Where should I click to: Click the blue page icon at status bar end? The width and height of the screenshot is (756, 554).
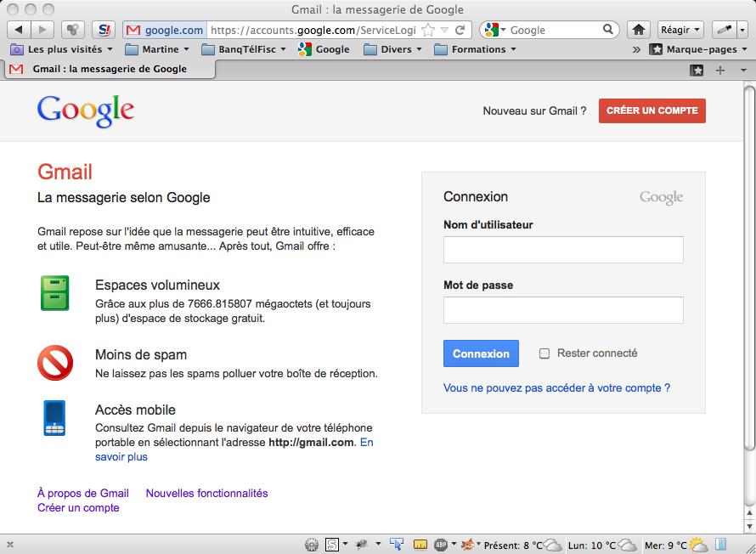721,545
